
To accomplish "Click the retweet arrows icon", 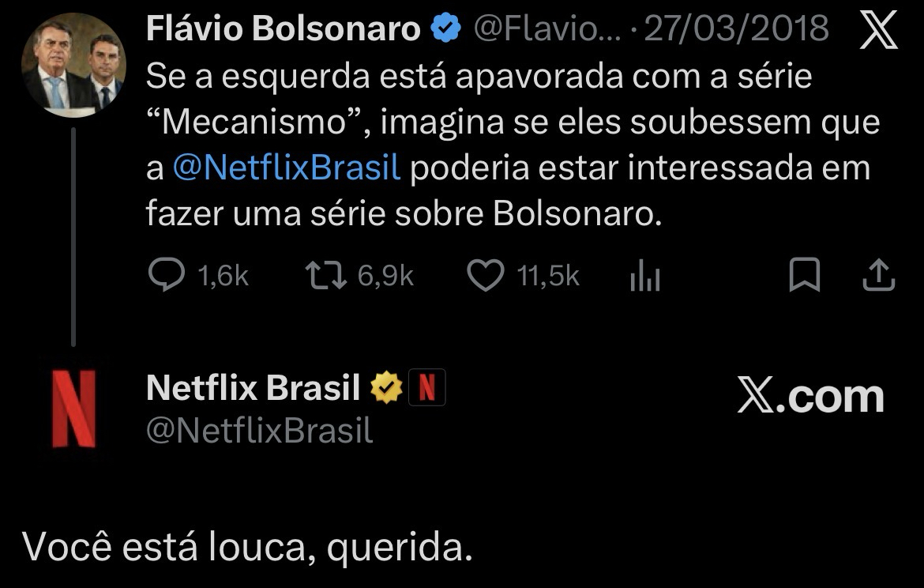I will point(324,275).
